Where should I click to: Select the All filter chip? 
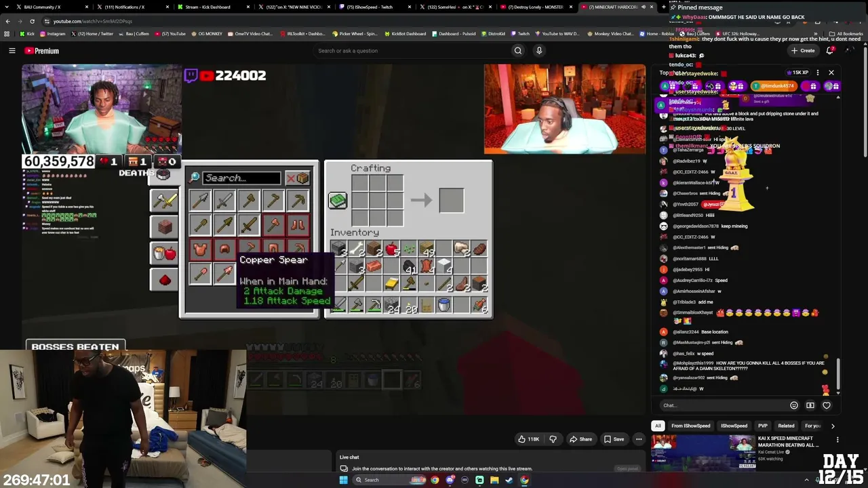658,426
